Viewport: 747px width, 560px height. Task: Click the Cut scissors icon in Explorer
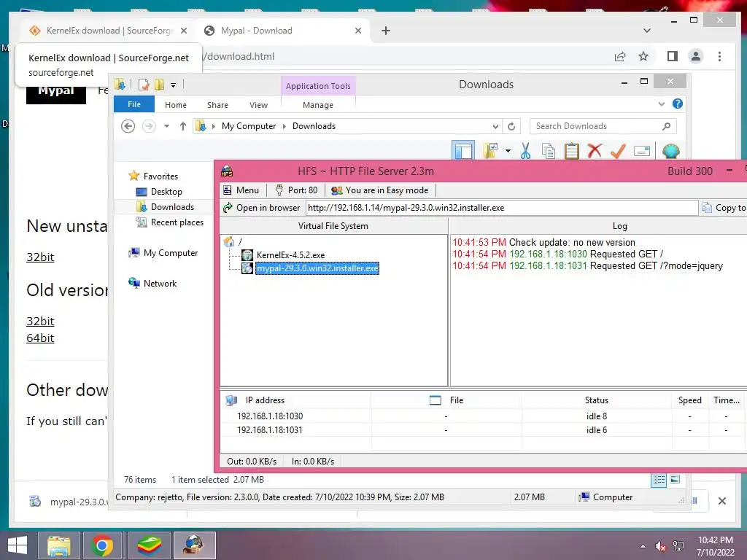click(525, 151)
